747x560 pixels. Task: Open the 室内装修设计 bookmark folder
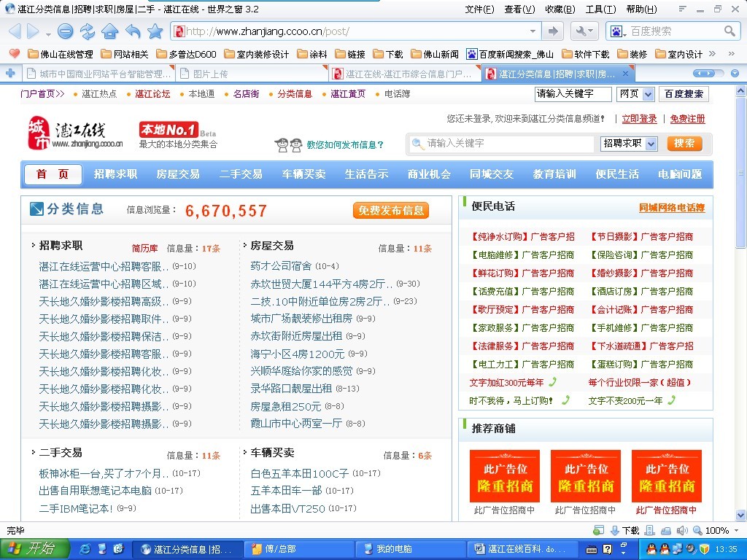tap(256, 54)
